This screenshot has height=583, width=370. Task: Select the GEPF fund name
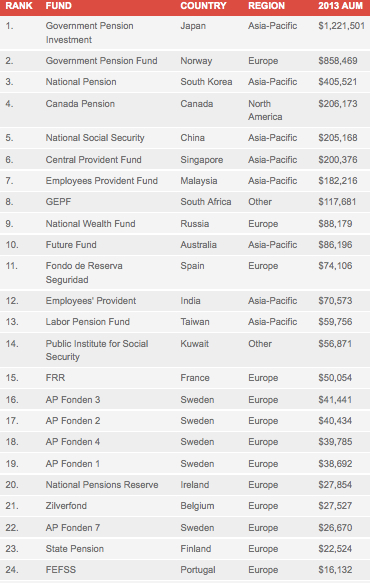coord(58,202)
